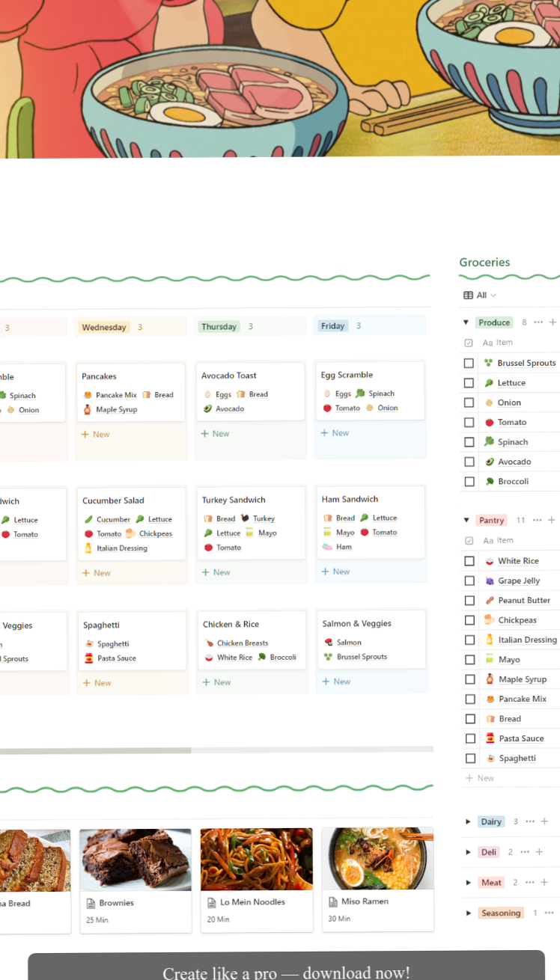Image resolution: width=560 pixels, height=980 pixels.
Task: Click the table view icon beside All
Action: (x=468, y=295)
